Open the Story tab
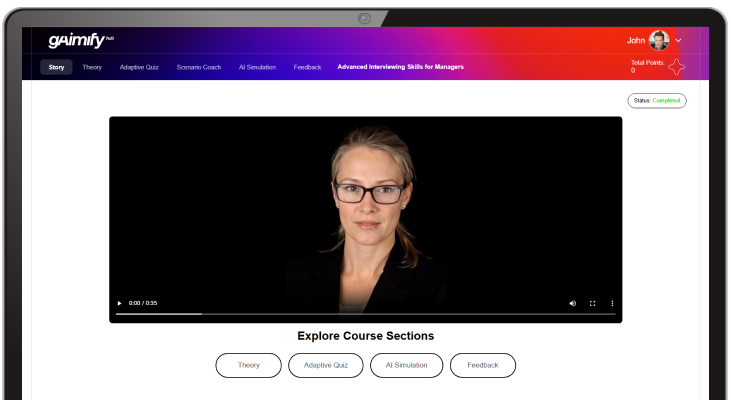This screenshot has height=400, width=731. click(x=56, y=67)
